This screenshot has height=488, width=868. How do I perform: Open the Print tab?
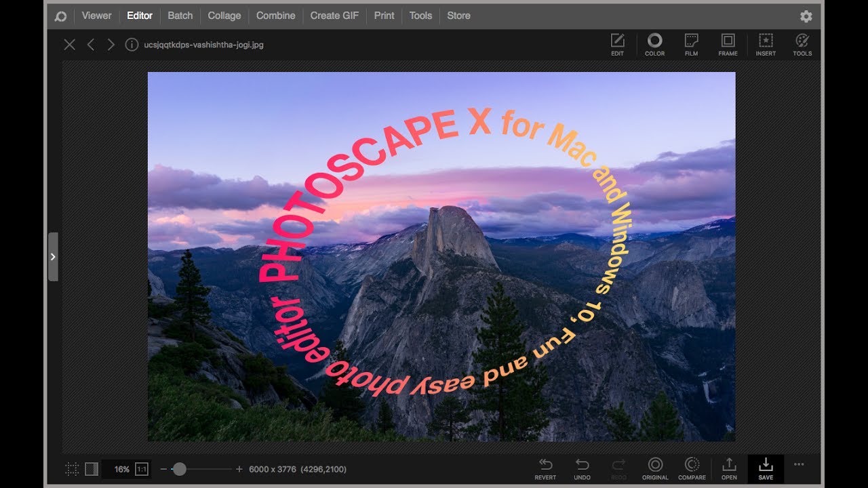(384, 16)
